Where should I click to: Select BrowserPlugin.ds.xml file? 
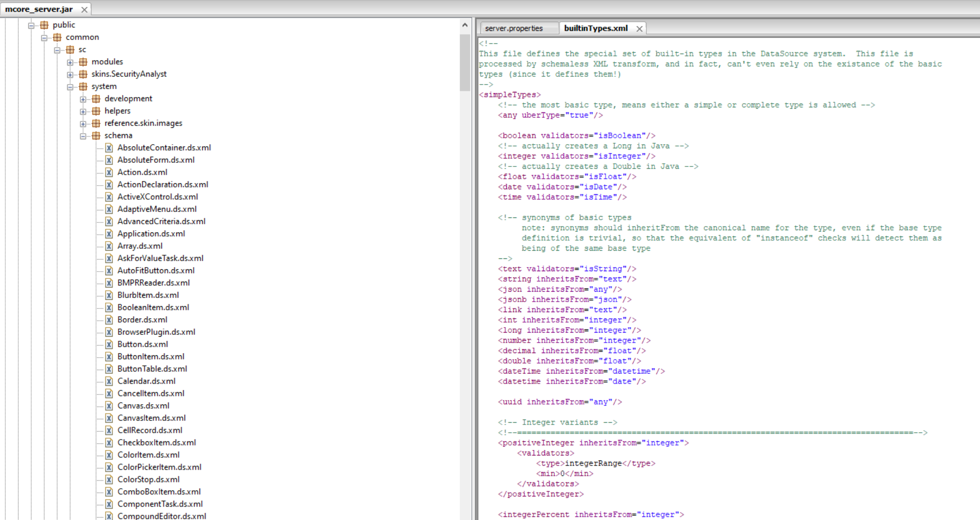(156, 332)
